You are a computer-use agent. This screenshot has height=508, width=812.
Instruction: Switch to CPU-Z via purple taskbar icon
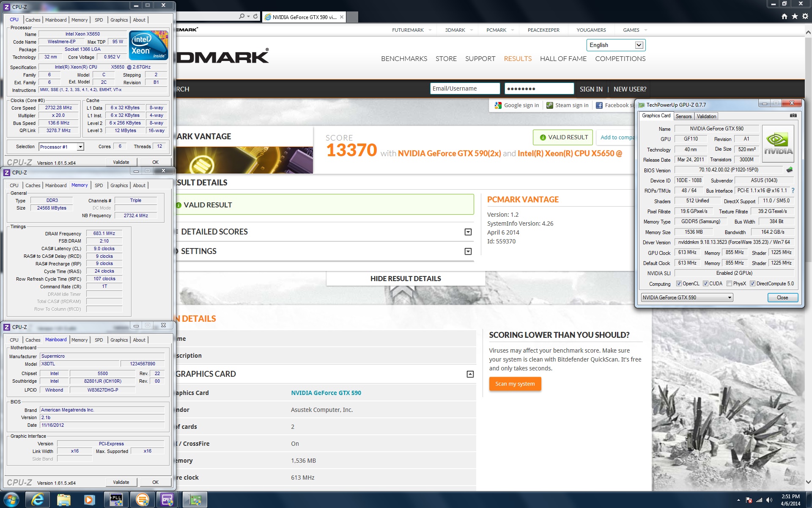(x=168, y=500)
